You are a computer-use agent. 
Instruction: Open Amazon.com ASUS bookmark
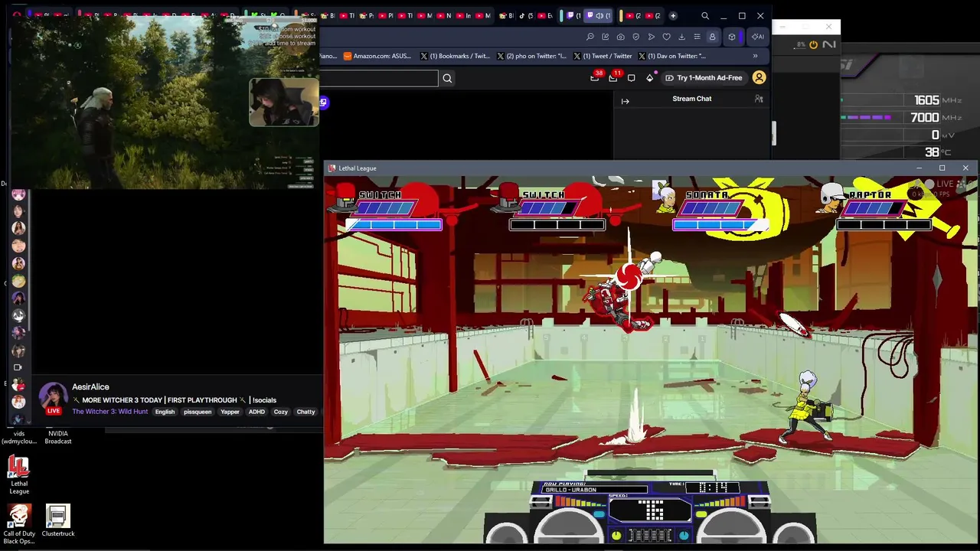(377, 56)
